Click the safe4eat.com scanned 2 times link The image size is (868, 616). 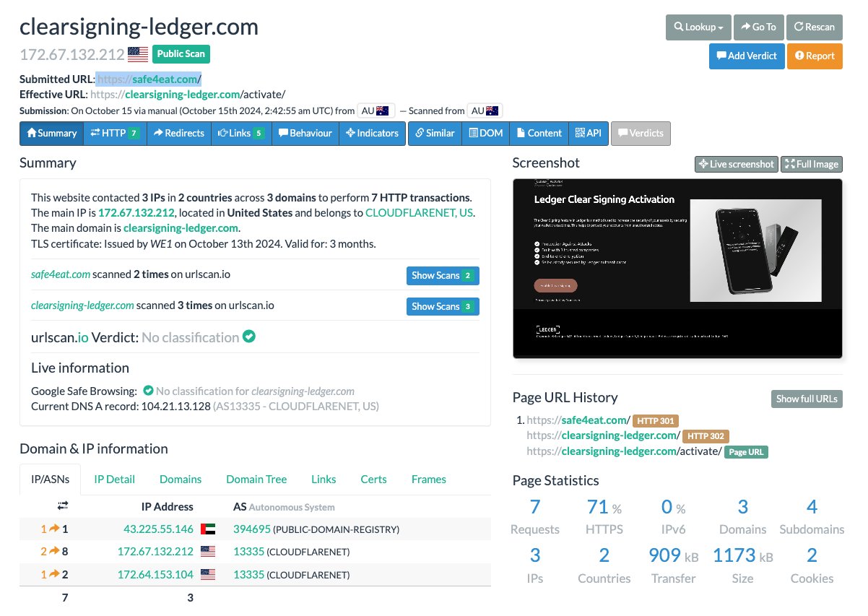(x=61, y=274)
